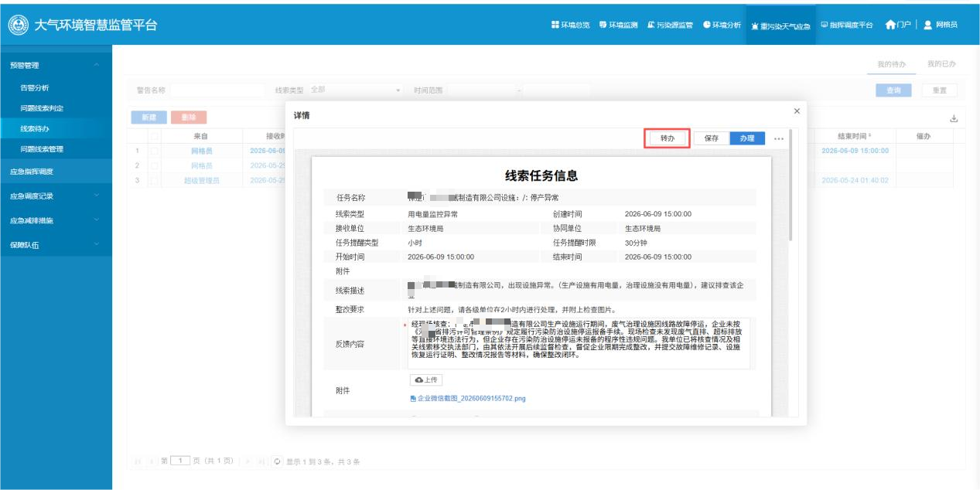Click the end time 2026-05-24 01:40:02 in row 3

855,180
